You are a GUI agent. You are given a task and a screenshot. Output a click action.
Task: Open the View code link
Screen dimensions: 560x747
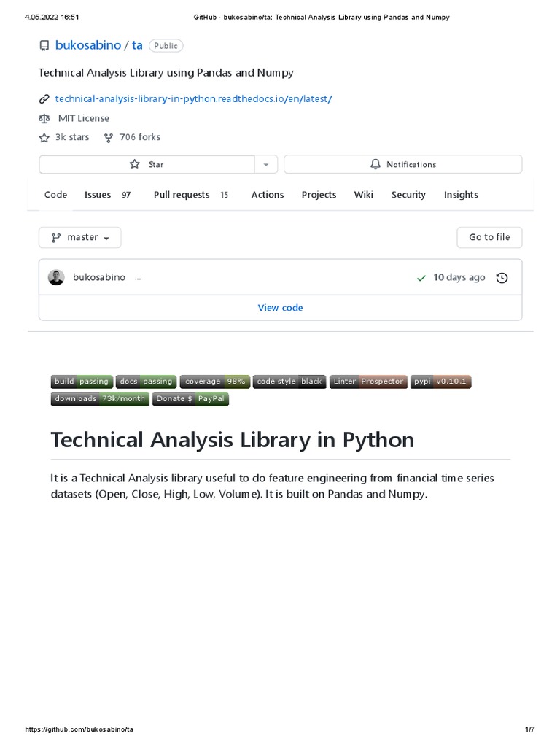click(x=280, y=308)
